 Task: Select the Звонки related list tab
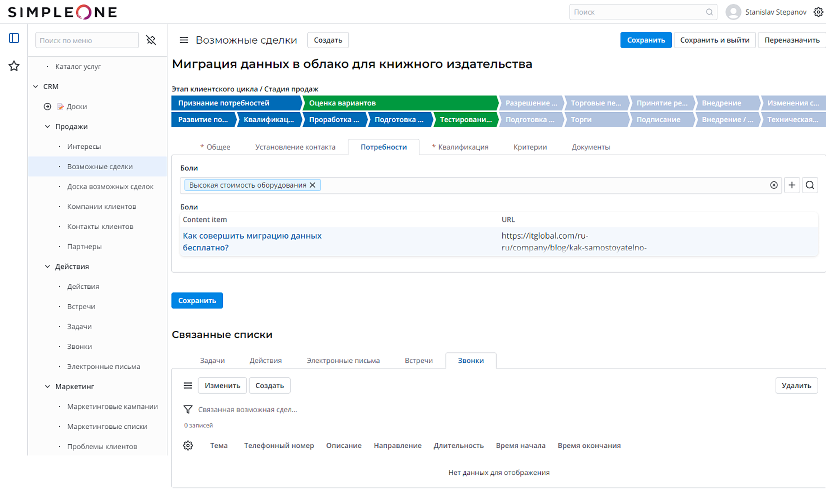click(x=471, y=360)
